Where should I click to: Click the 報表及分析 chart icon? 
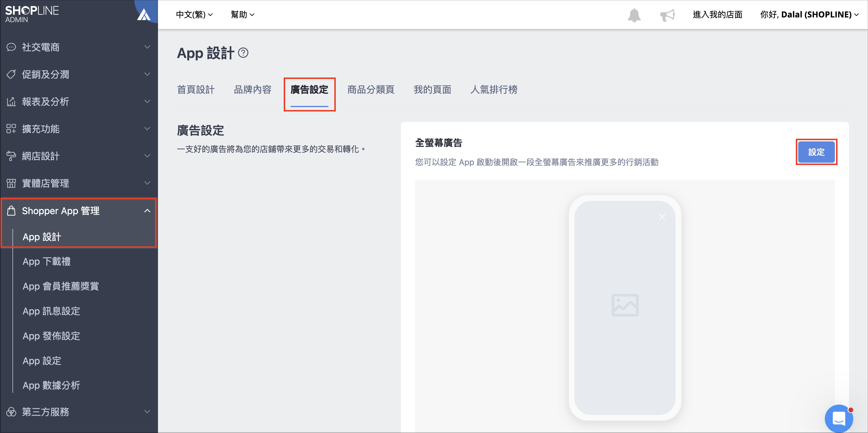11,101
